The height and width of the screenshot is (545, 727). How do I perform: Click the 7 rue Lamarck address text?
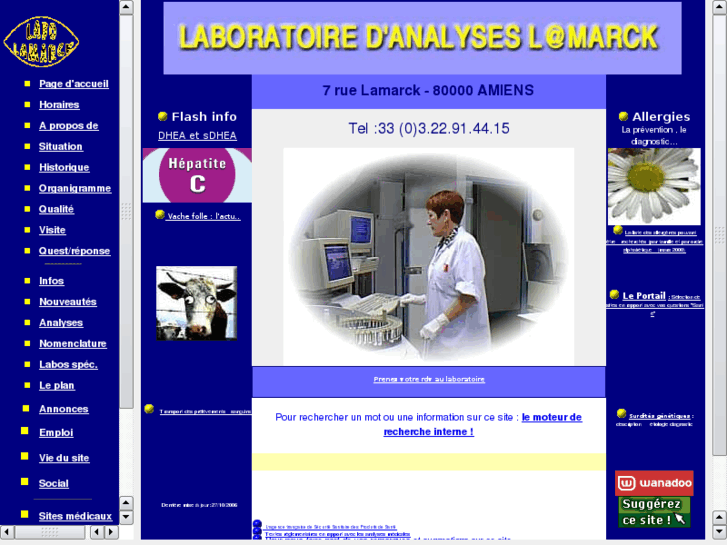(428, 90)
